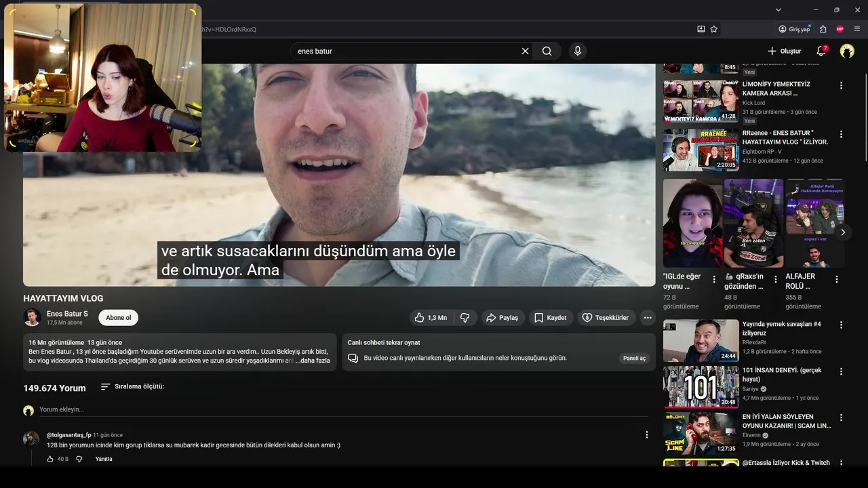Open chat replay with Paneli aç
The width and height of the screenshot is (868, 488).
tap(635, 358)
